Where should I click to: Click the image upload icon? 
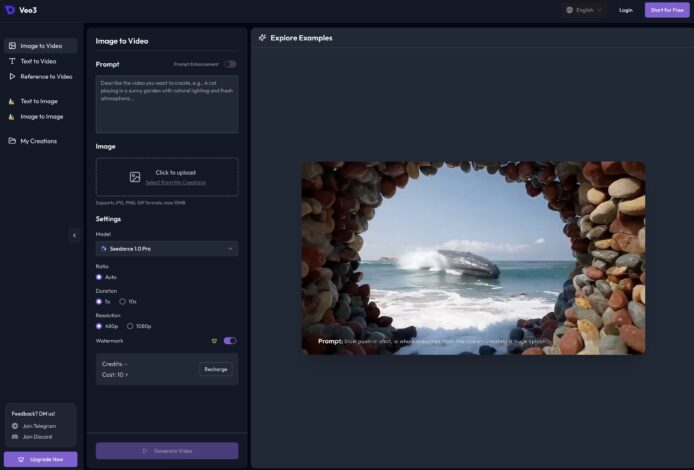[135, 177]
